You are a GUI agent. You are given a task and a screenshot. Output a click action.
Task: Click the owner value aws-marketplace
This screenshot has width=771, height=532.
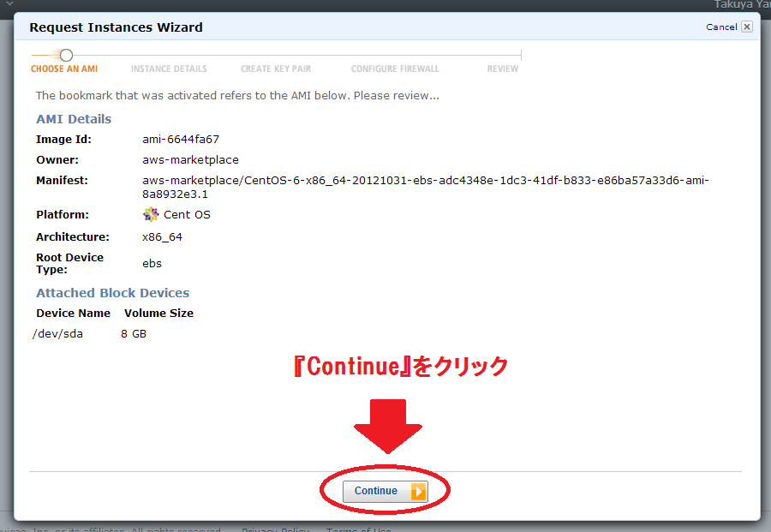(191, 160)
